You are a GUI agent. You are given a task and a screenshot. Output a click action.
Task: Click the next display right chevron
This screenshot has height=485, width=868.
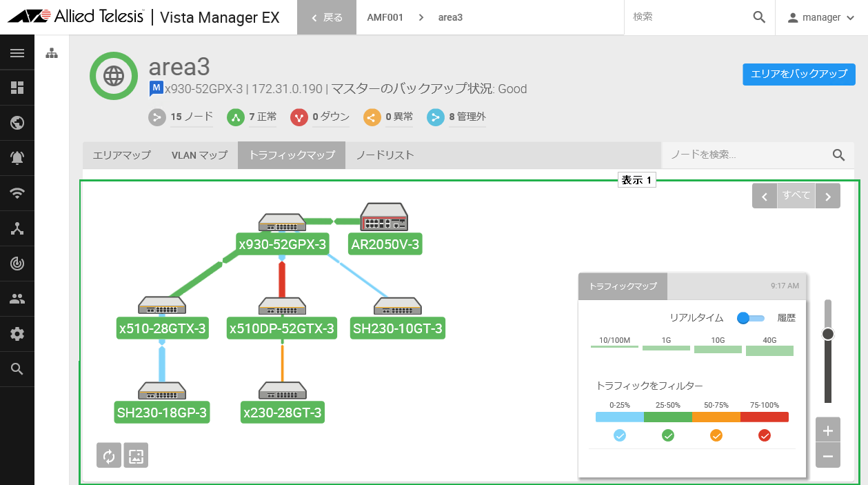point(828,196)
